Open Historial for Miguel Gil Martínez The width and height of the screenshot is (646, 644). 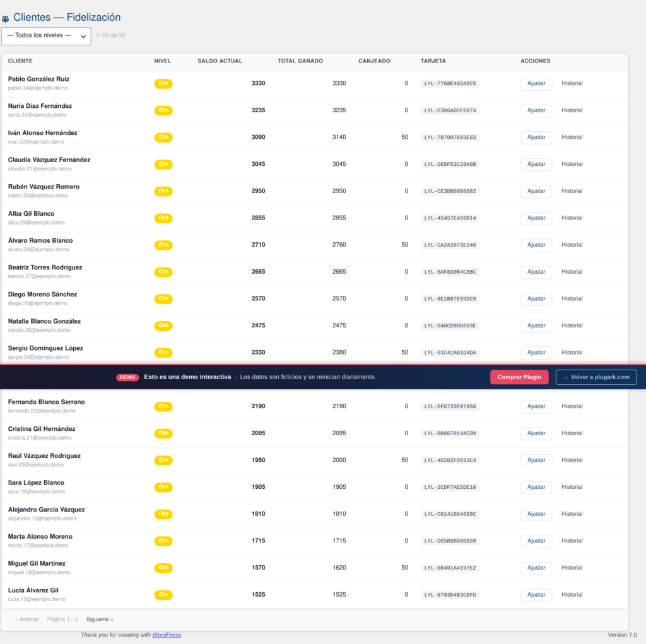click(x=572, y=568)
